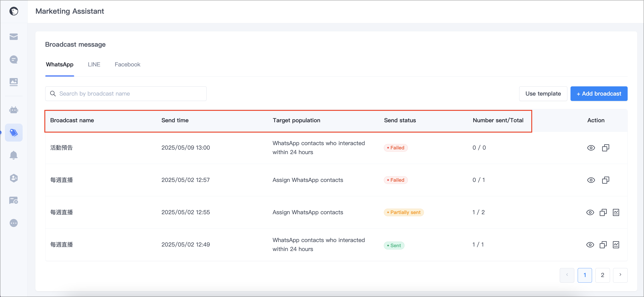Image resolution: width=644 pixels, height=297 pixels.
Task: Switch to the WhatsApp tab
Action: click(60, 65)
